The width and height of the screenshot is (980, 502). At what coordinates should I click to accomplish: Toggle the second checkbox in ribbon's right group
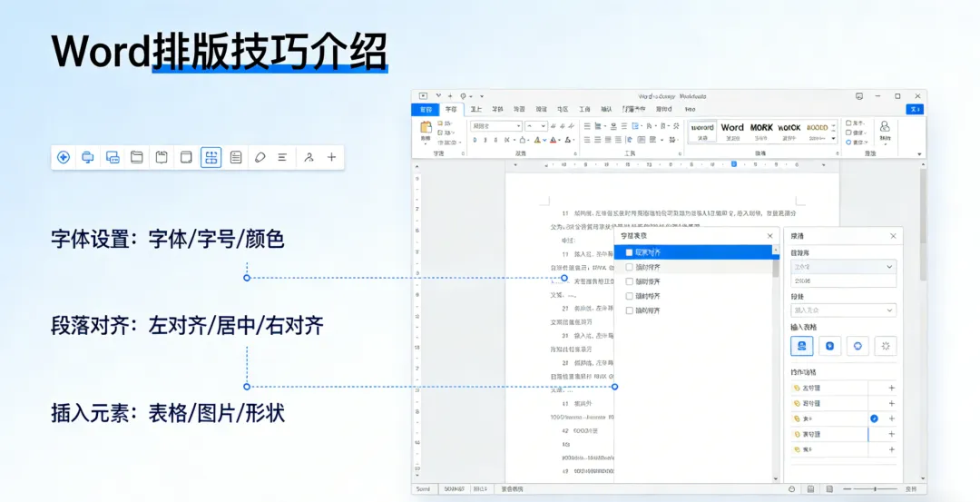[x=848, y=133]
